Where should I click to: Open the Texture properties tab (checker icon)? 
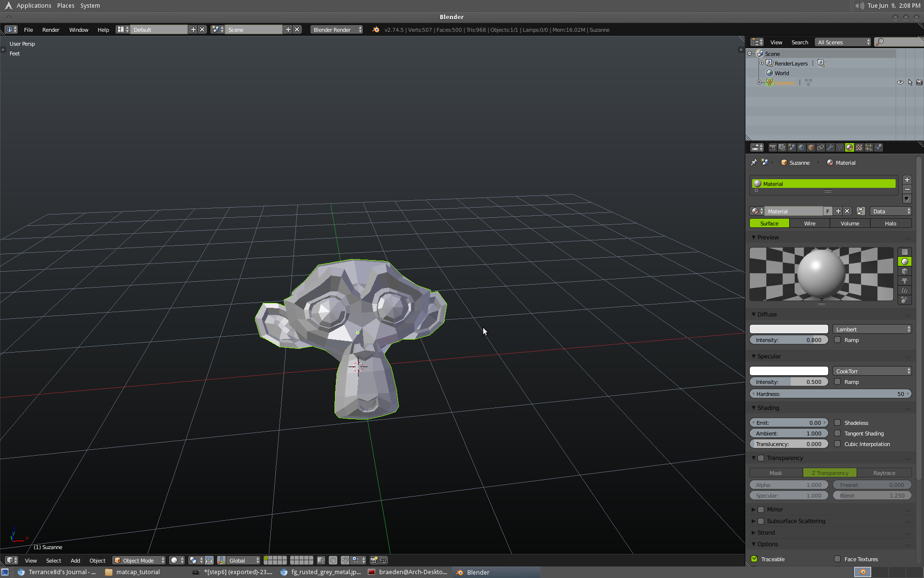click(859, 147)
